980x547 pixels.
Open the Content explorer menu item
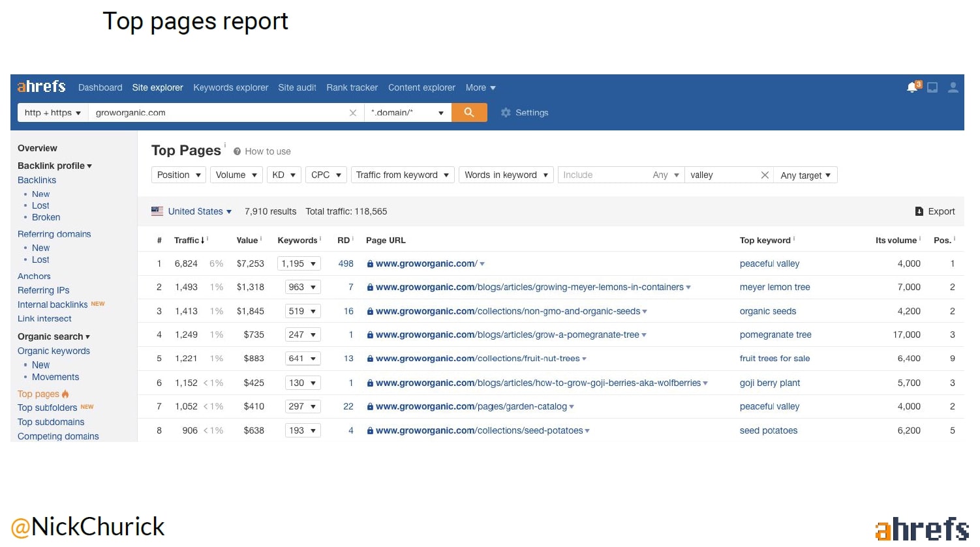pos(421,87)
